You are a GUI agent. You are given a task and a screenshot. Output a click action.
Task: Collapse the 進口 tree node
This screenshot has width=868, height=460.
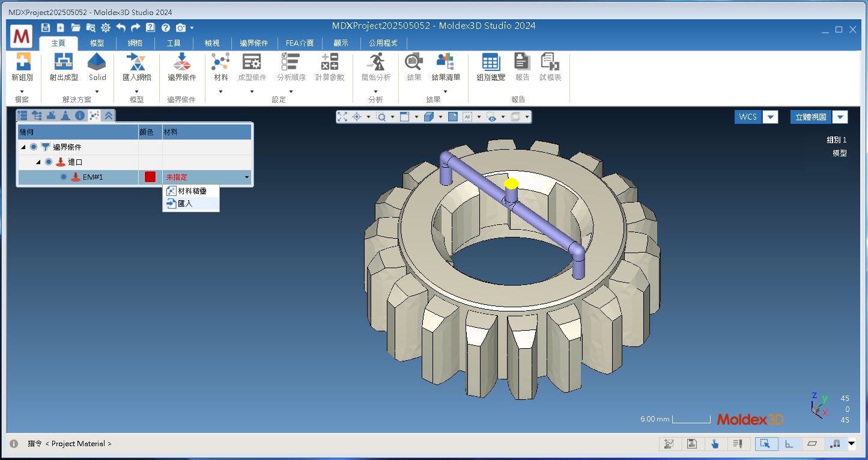pos(38,162)
